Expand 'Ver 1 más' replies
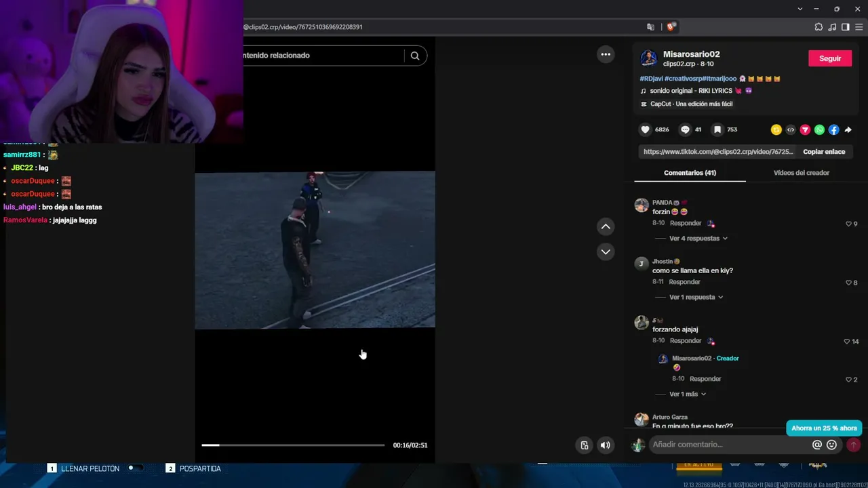Viewport: 868px width, 488px height. [688, 394]
